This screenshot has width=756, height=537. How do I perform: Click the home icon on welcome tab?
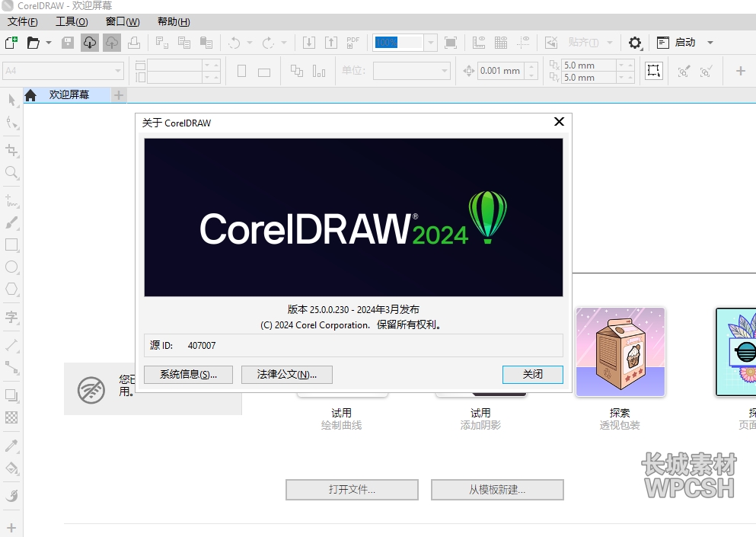tap(30, 95)
